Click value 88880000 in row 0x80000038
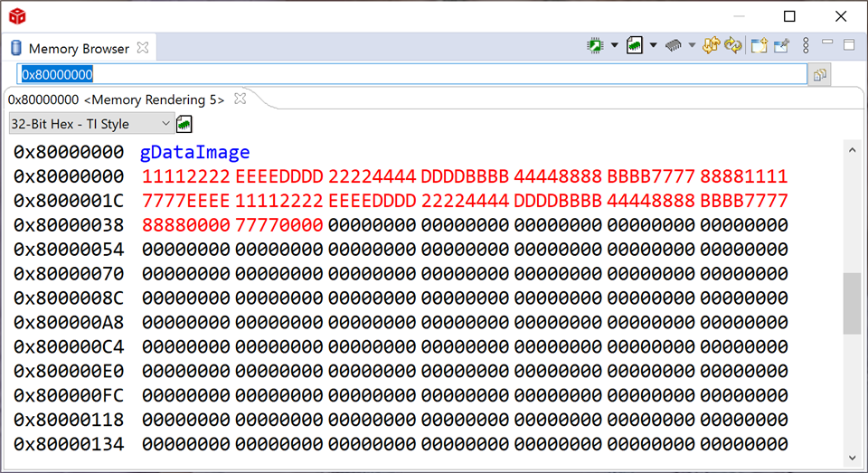868x473 pixels. tap(186, 225)
